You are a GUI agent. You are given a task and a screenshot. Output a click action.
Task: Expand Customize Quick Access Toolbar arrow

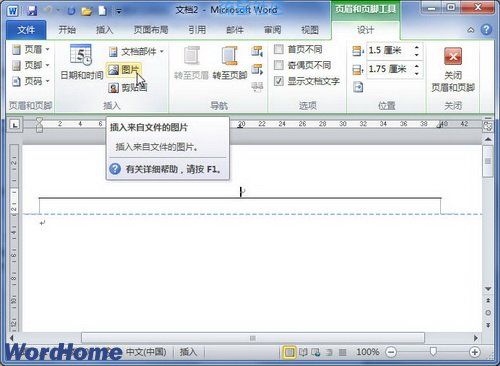(119, 11)
